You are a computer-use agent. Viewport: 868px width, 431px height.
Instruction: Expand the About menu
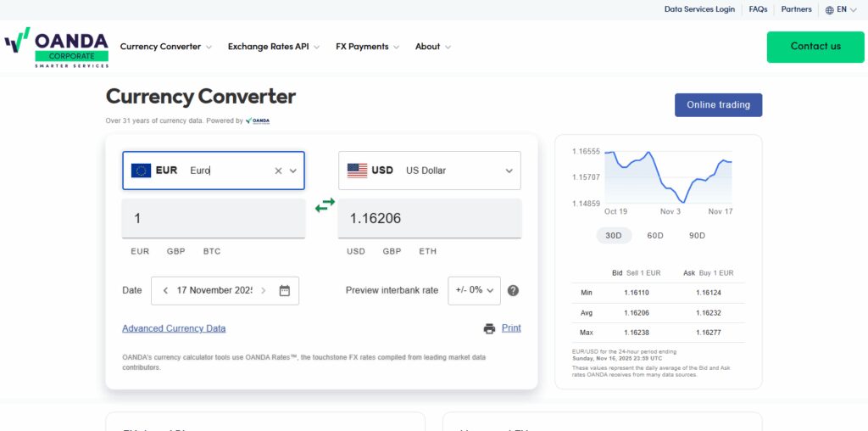pyautogui.click(x=433, y=47)
